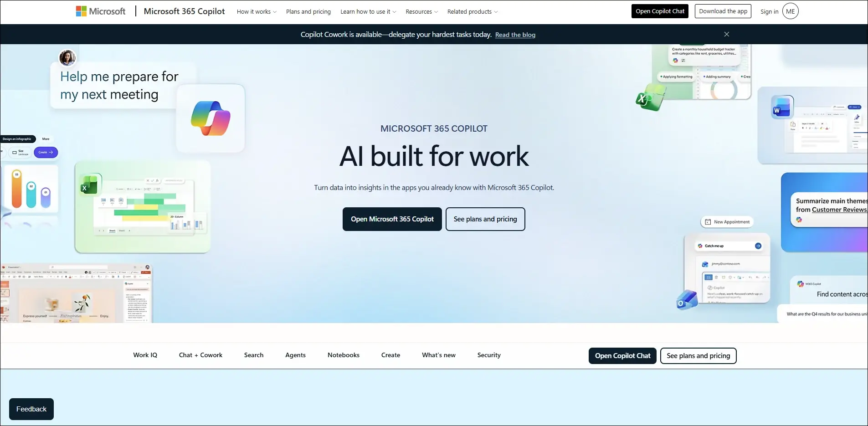Open Plans and pricing in top nav

coord(308,12)
